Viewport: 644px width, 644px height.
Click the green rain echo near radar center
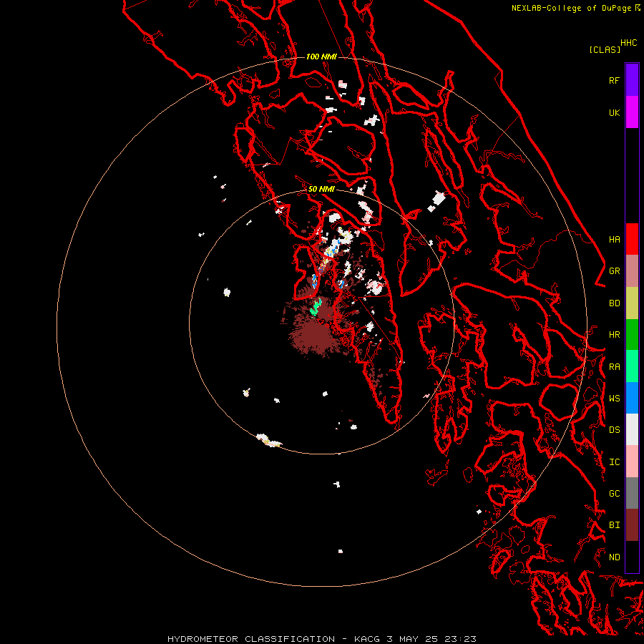pos(316,308)
